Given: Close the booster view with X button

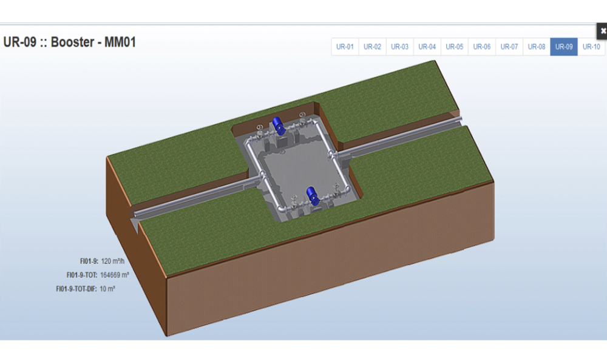Looking at the screenshot, I should tap(602, 30).
